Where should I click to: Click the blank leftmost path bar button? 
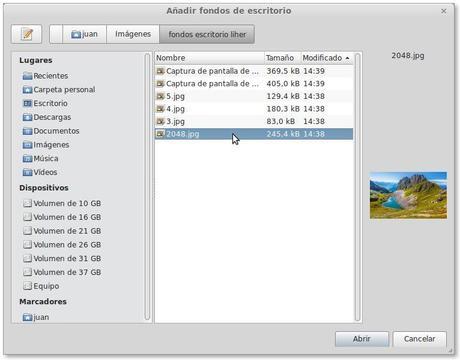tap(56, 34)
